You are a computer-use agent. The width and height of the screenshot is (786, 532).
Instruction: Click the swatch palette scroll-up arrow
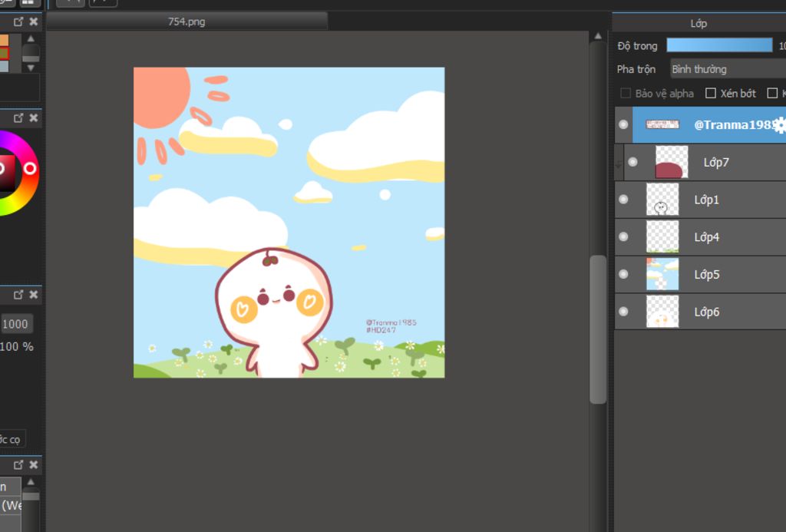click(x=31, y=38)
